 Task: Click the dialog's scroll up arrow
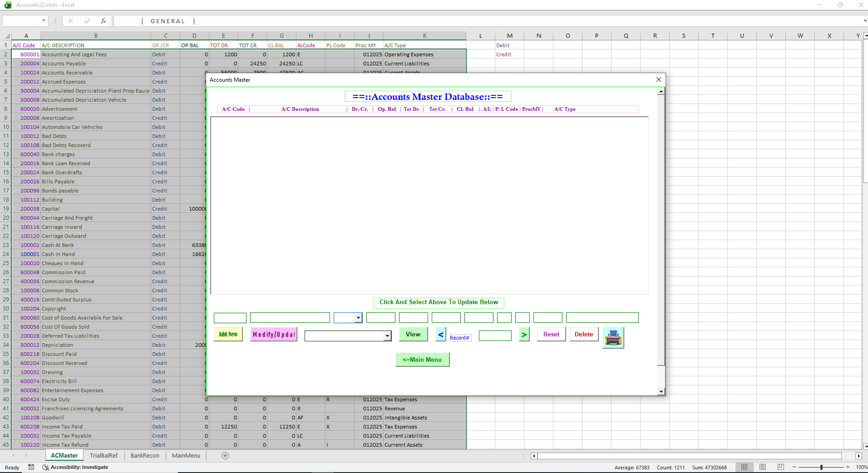(661, 91)
